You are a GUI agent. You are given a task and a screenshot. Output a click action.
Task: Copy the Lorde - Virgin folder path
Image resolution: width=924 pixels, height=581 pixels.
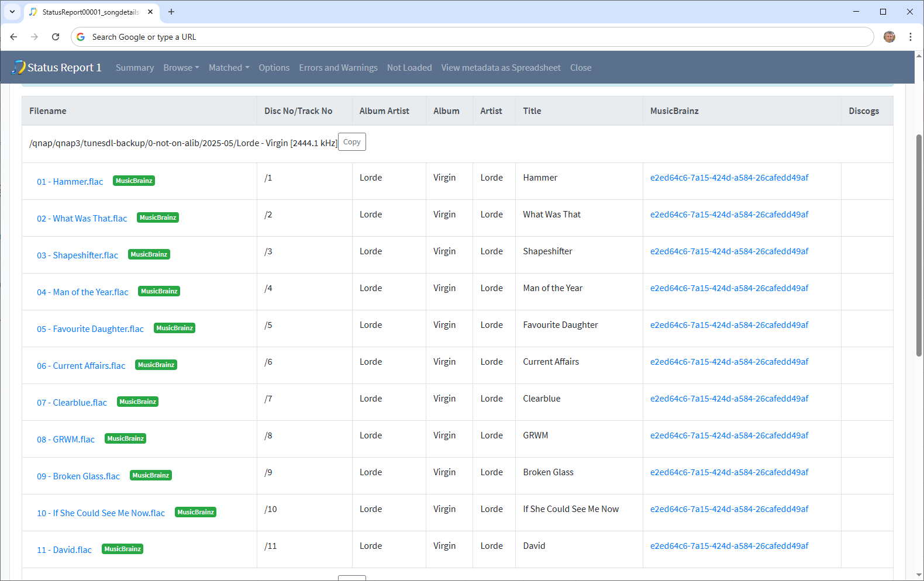pyautogui.click(x=351, y=142)
